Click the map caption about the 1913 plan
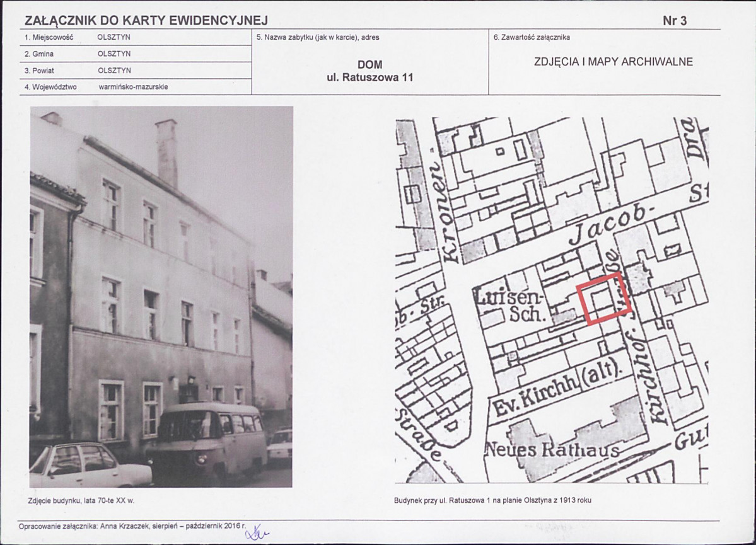 point(493,502)
